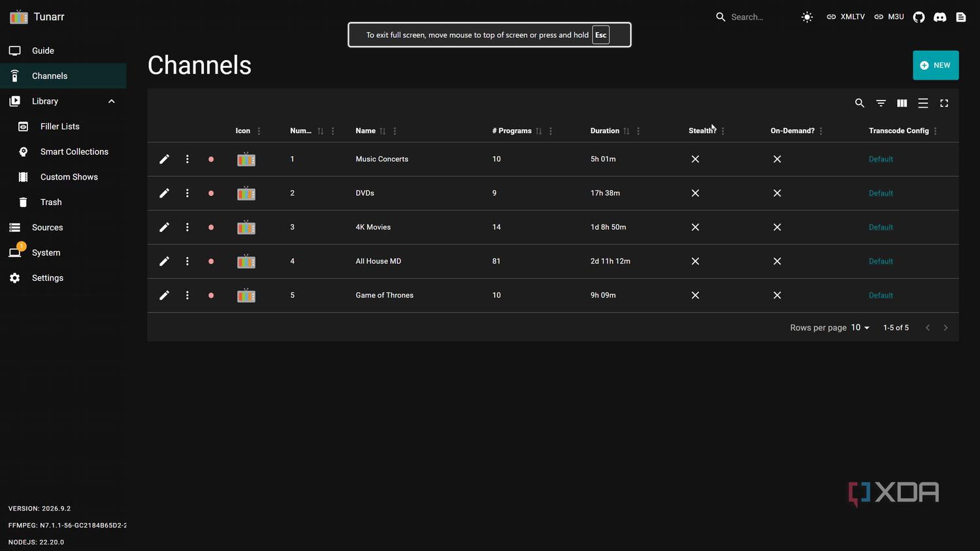Edit the Music Concerts channel with pencil icon

pos(165,159)
